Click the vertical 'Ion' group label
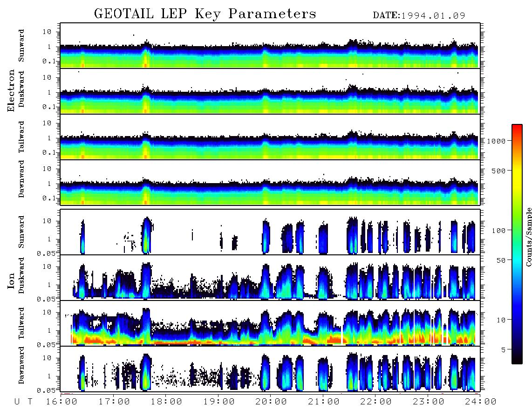The image size is (532, 410). tap(11, 280)
